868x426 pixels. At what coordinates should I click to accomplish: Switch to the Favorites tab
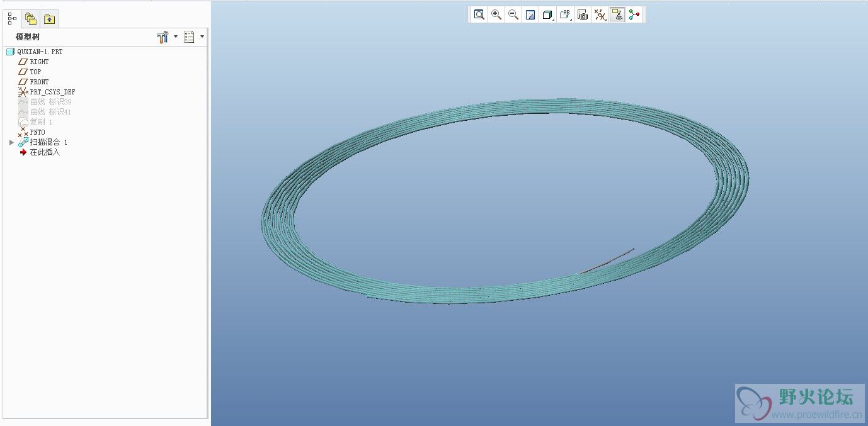point(49,19)
